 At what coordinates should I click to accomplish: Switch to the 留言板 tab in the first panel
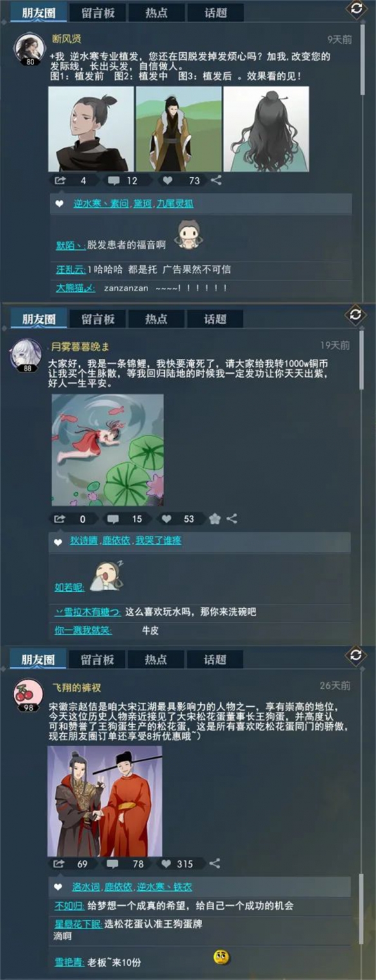pyautogui.click(x=98, y=12)
